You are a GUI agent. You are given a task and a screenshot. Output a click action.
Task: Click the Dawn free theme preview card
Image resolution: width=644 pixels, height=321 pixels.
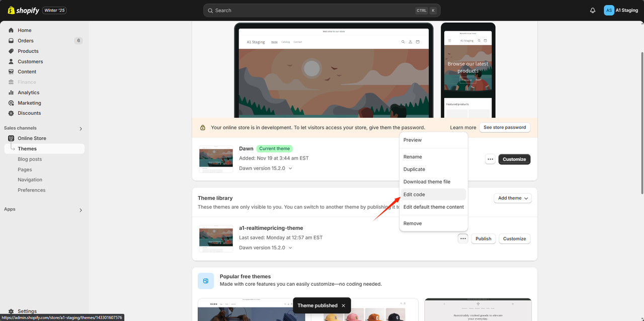[x=308, y=309]
